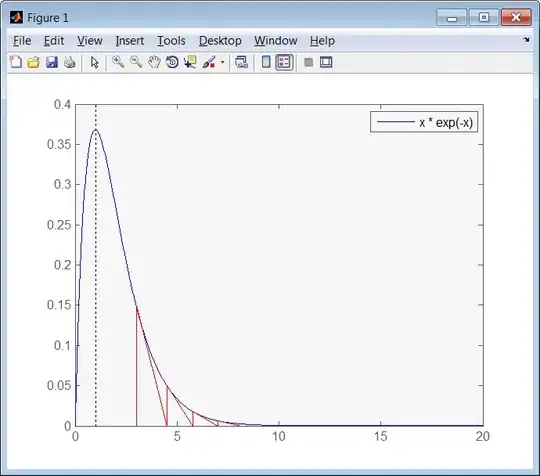The width and height of the screenshot is (540, 476).
Task: Open the Brush color dropdown arrow
Action: 222,63
